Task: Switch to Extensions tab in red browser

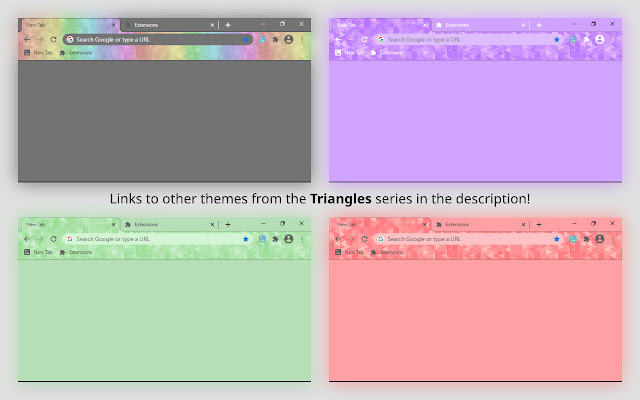Action: 480,224
